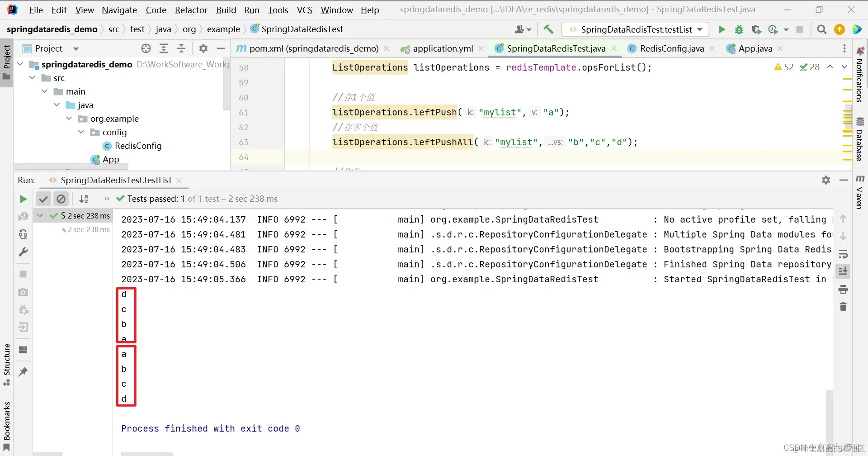Dump threads with the camera icon
This screenshot has height=456, width=868.
[x=23, y=292]
